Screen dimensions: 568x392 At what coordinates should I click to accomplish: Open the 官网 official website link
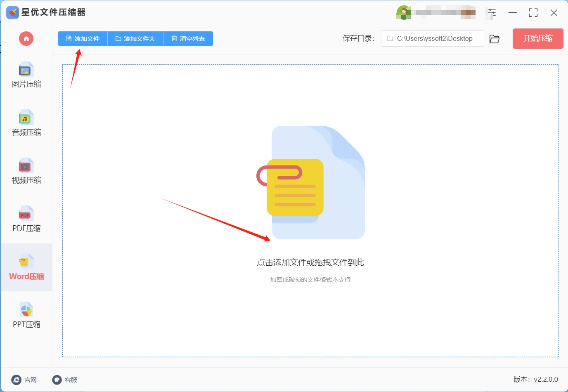pos(24,380)
